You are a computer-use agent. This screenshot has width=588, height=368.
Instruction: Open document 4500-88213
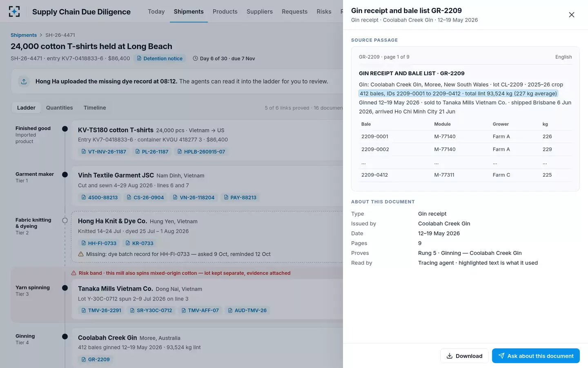click(100, 197)
